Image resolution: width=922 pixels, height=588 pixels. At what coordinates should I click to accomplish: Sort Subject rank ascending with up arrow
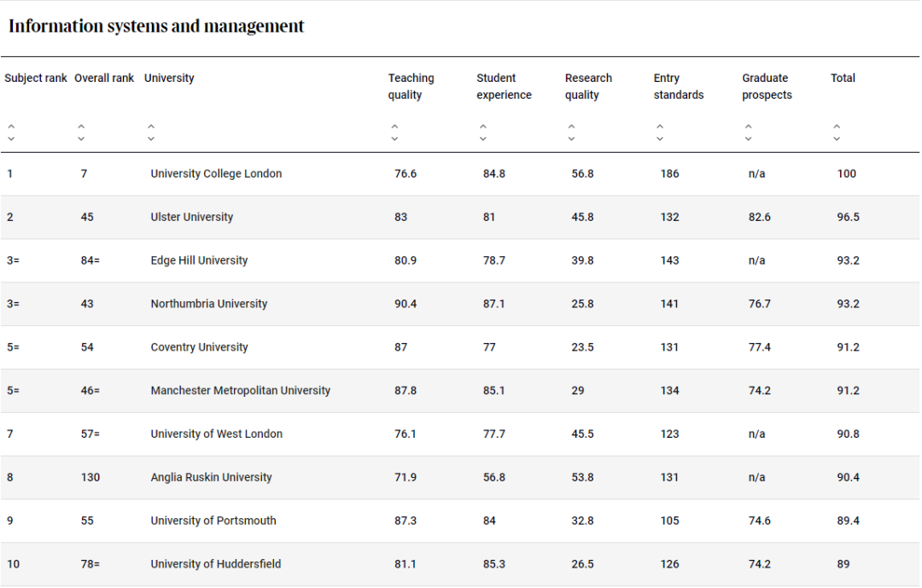click(x=11, y=127)
